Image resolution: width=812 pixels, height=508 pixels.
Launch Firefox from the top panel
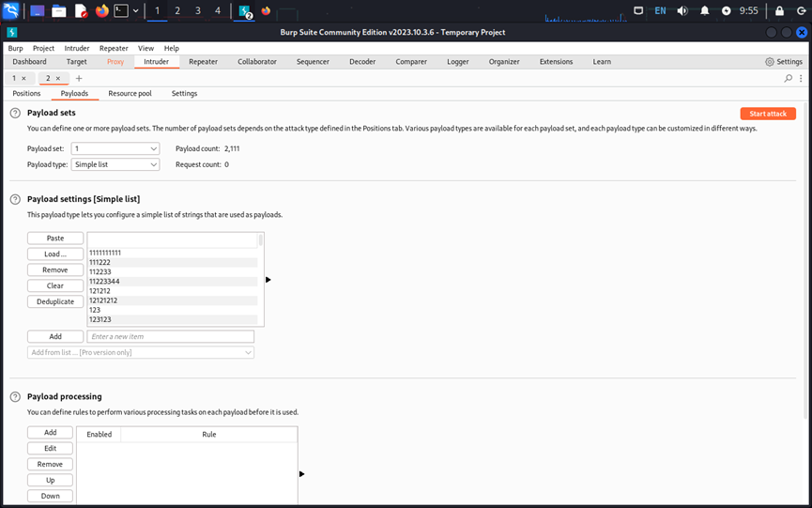pyautogui.click(x=102, y=10)
